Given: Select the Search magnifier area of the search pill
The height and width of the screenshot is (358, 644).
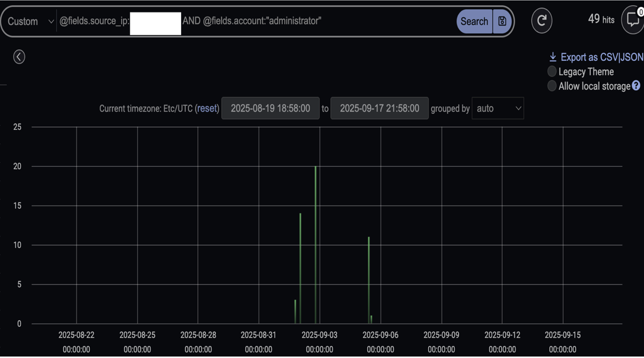Looking at the screenshot, I should click(x=475, y=21).
